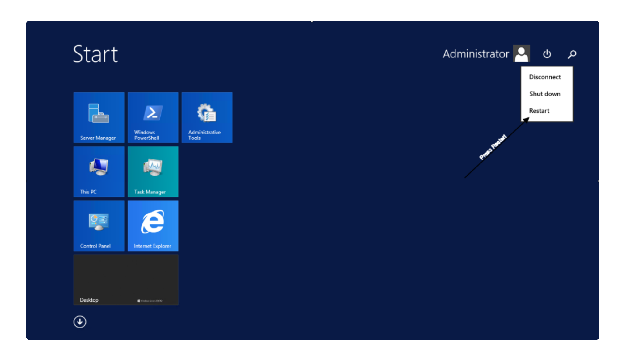This screenshot has height=364, width=618.
Task: Launch the Task Manager tile
Action: pos(153,171)
